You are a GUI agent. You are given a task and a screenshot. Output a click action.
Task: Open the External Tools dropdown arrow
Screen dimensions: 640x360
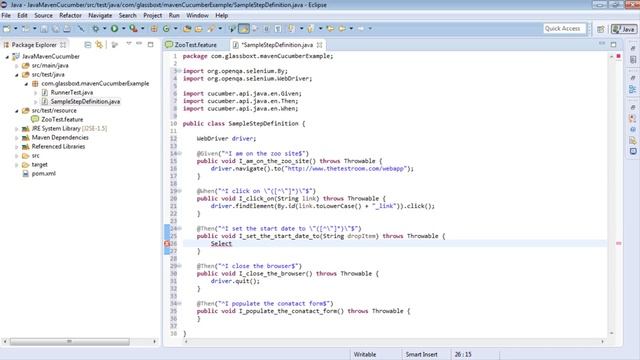click(x=142, y=29)
